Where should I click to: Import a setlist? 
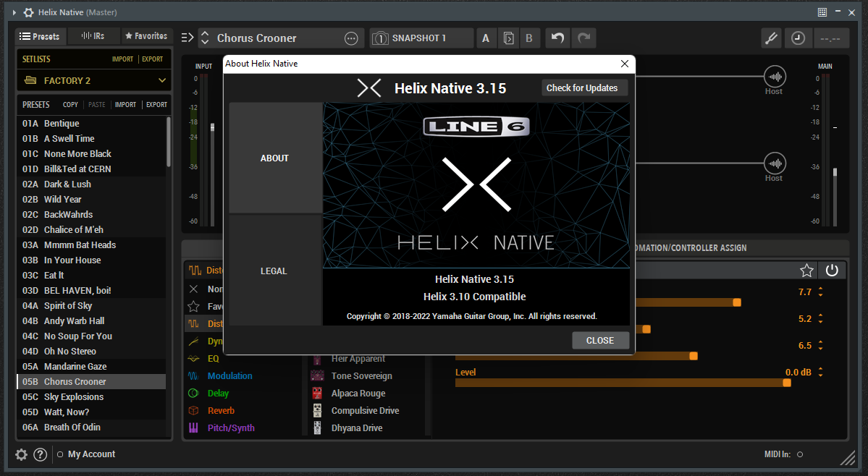[x=122, y=59]
